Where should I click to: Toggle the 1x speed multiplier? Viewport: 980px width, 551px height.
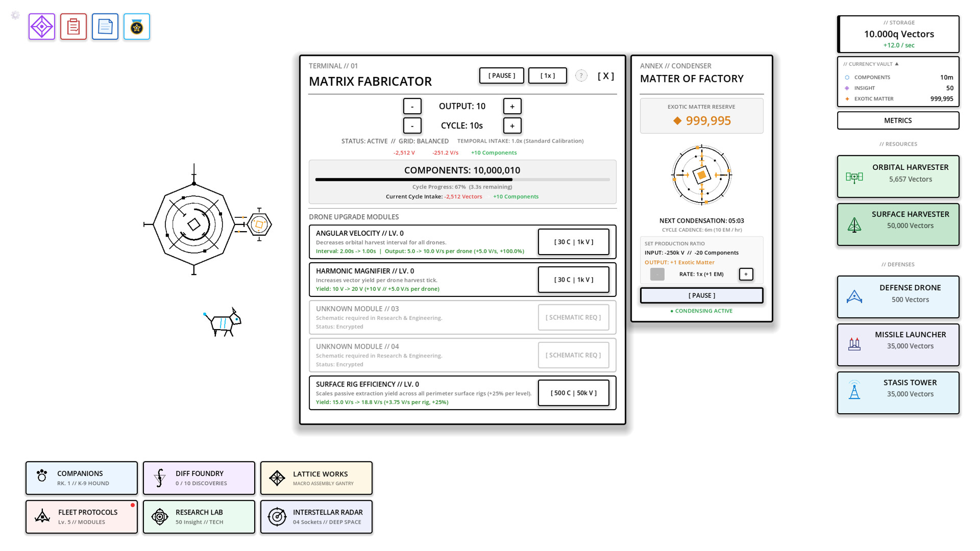point(548,76)
